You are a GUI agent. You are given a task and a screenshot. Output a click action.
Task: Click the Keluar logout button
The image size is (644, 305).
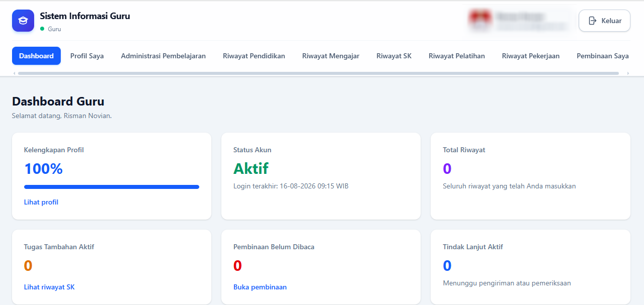click(604, 21)
